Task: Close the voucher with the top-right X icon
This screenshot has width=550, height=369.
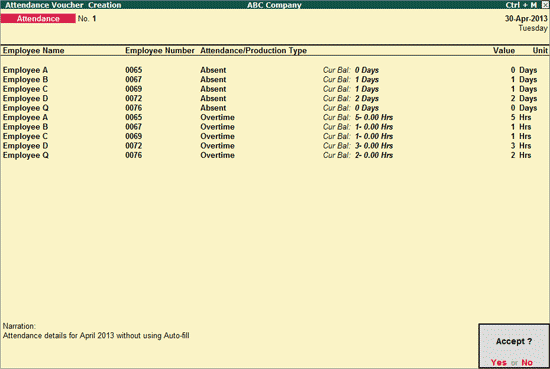Action: (545, 5)
